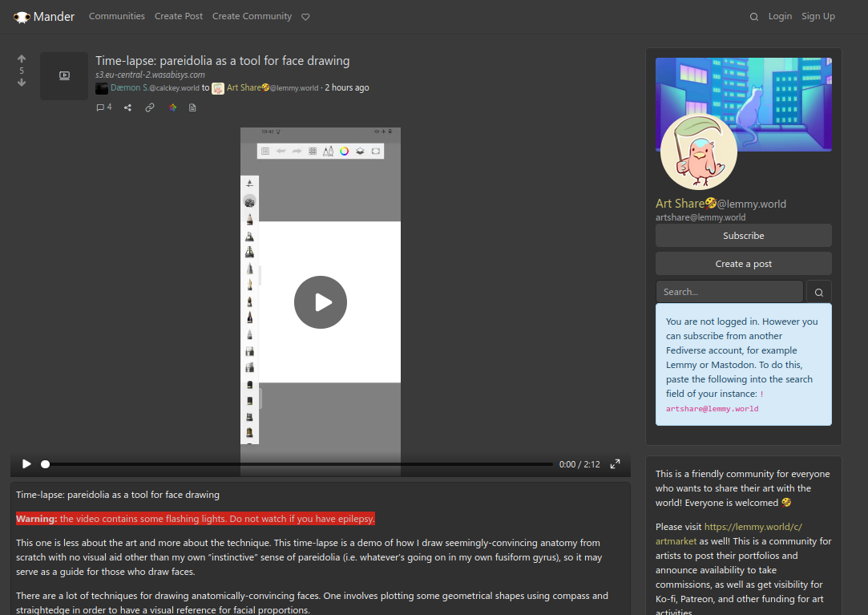Copy the post link icon

(x=149, y=107)
